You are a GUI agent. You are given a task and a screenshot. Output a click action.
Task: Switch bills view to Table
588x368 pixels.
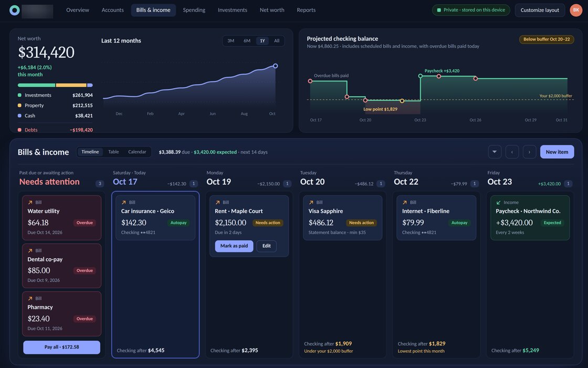113,152
